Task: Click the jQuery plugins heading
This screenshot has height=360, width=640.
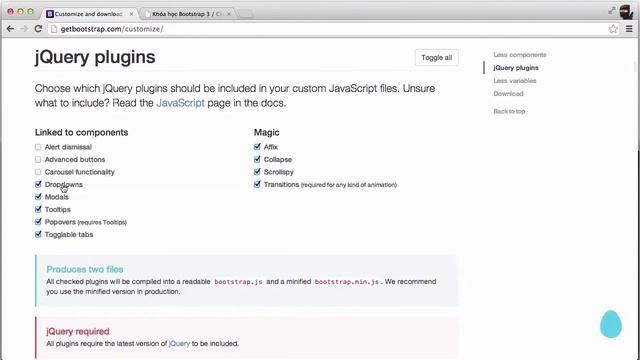Action: pos(95,57)
